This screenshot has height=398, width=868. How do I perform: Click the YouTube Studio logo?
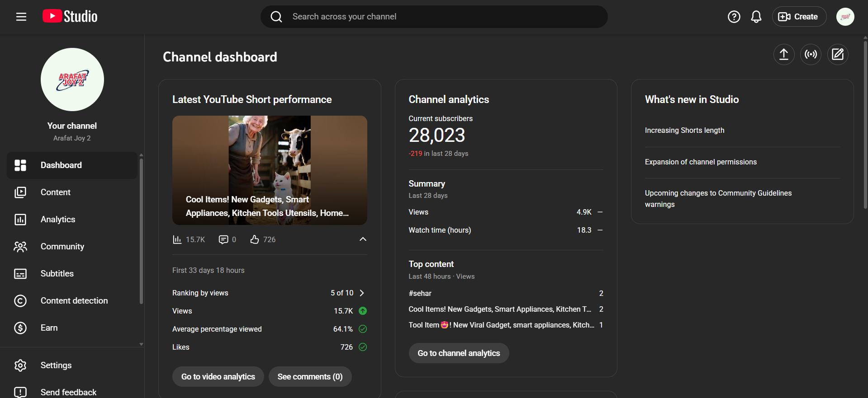pyautogui.click(x=70, y=17)
